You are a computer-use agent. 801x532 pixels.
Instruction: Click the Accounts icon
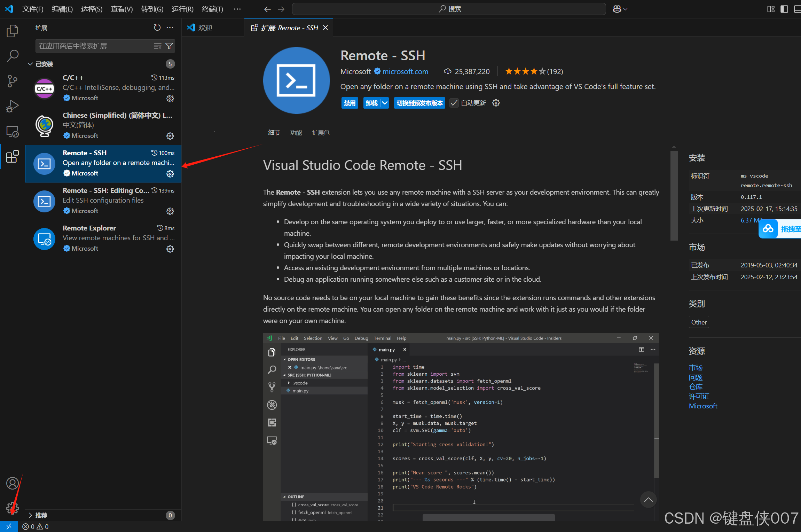(x=12, y=483)
